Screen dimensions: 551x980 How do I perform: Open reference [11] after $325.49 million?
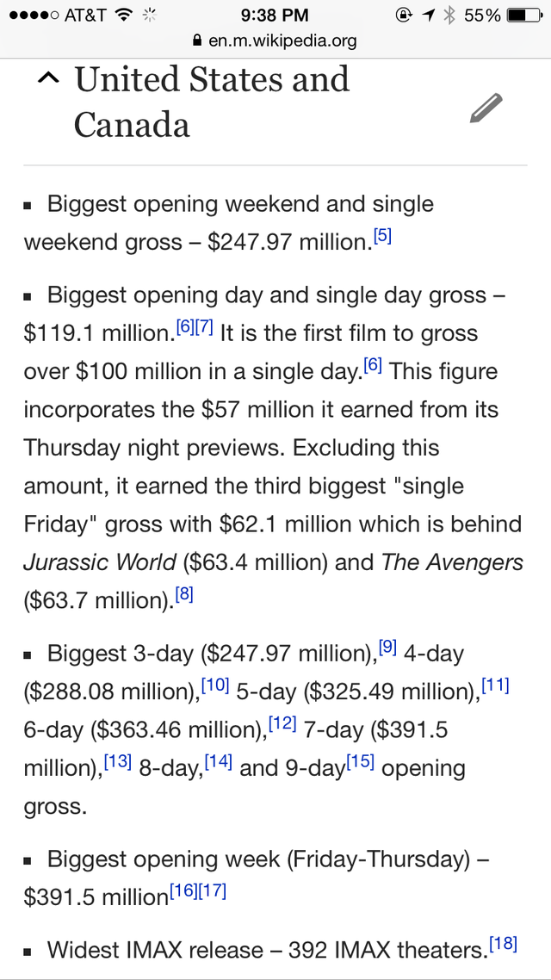pos(496,685)
